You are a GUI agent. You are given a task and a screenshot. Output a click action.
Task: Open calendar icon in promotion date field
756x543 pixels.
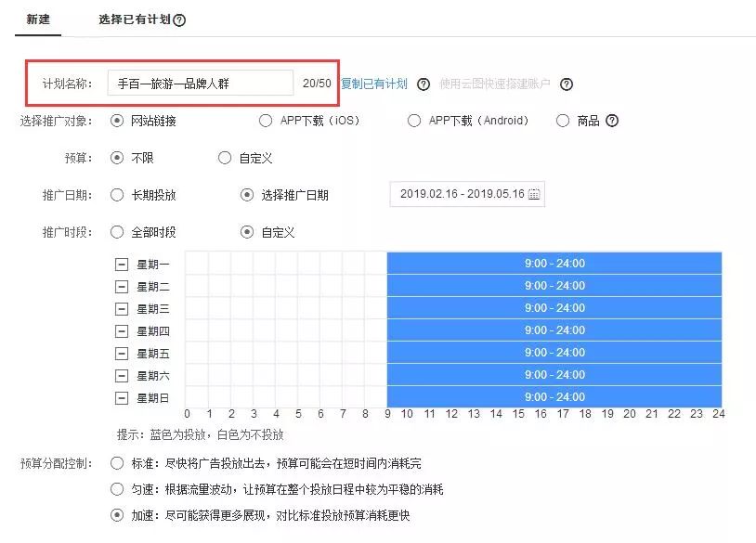tap(534, 194)
